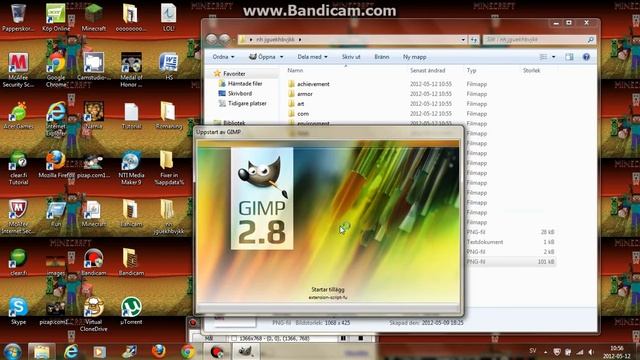
Task: Launch the Medal of Honor shortcut
Action: click(x=131, y=70)
